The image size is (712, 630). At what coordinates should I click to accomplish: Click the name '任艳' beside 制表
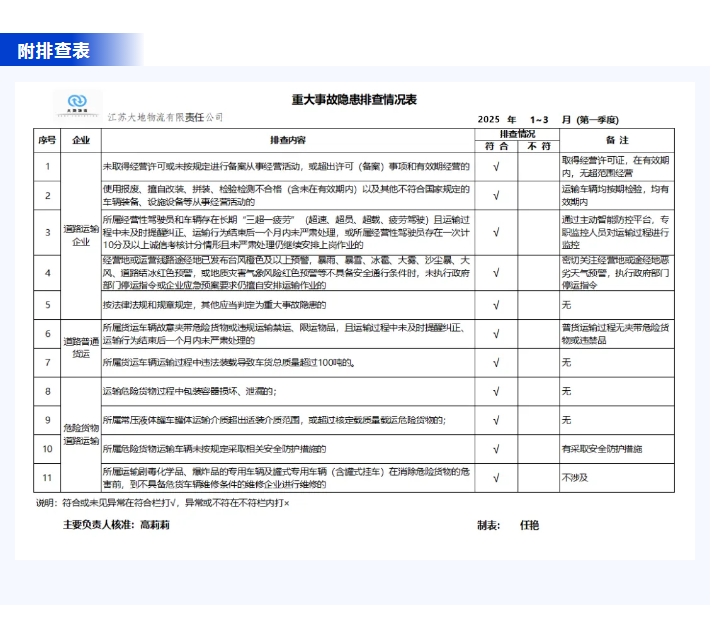click(x=529, y=526)
